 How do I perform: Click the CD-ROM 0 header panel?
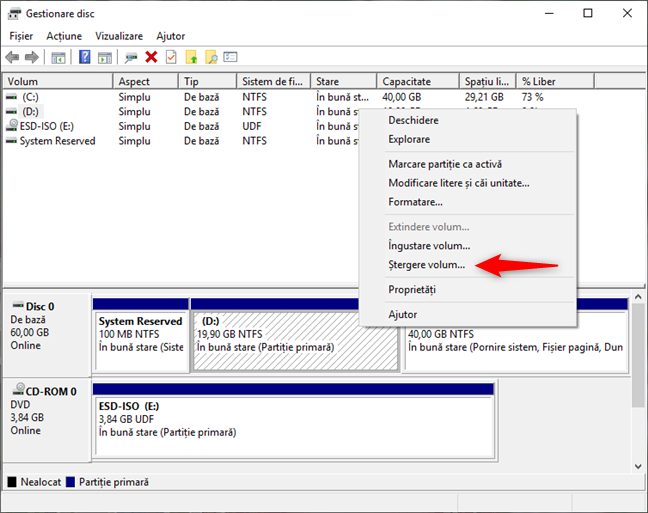pos(47,419)
